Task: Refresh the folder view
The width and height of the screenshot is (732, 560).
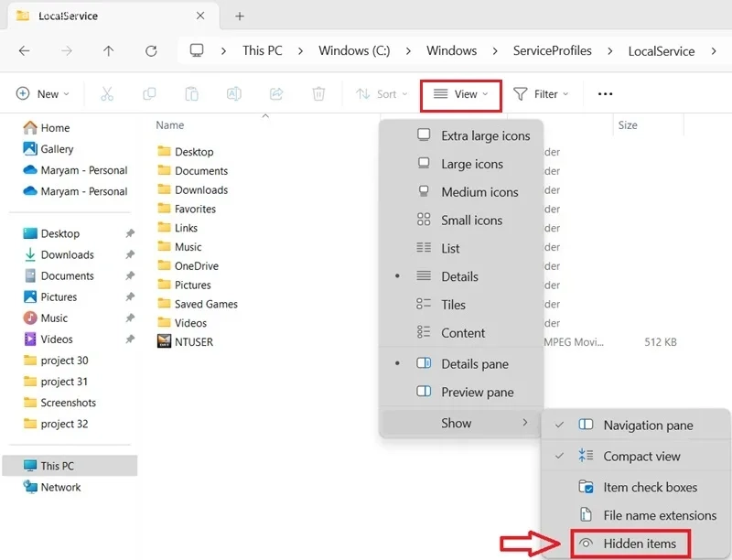Action: 151,51
